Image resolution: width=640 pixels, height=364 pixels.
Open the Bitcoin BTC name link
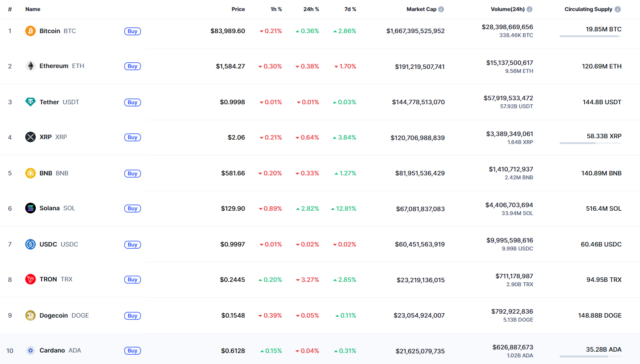[x=57, y=31]
